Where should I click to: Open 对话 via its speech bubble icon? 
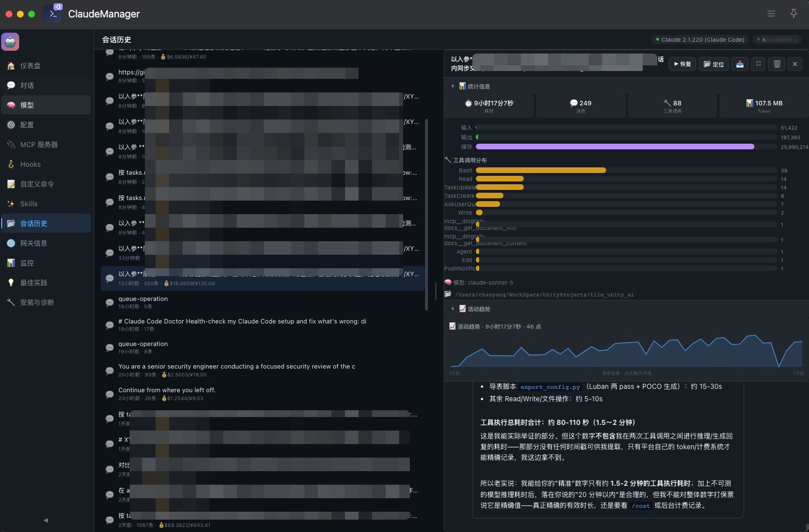coord(11,86)
